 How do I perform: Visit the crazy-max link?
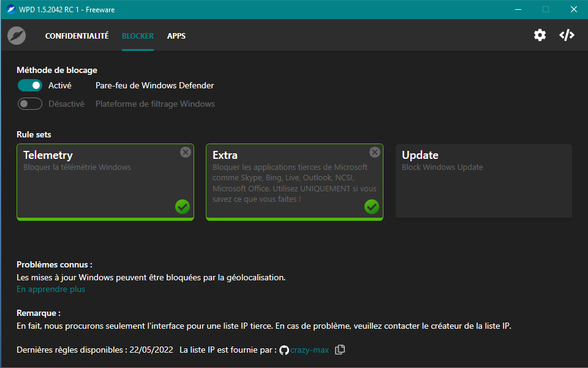click(x=309, y=350)
